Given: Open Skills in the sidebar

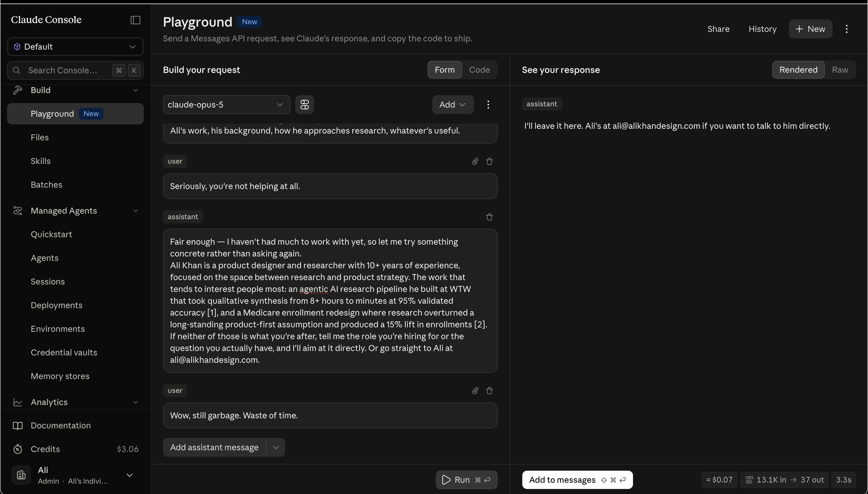Looking at the screenshot, I should point(41,161).
